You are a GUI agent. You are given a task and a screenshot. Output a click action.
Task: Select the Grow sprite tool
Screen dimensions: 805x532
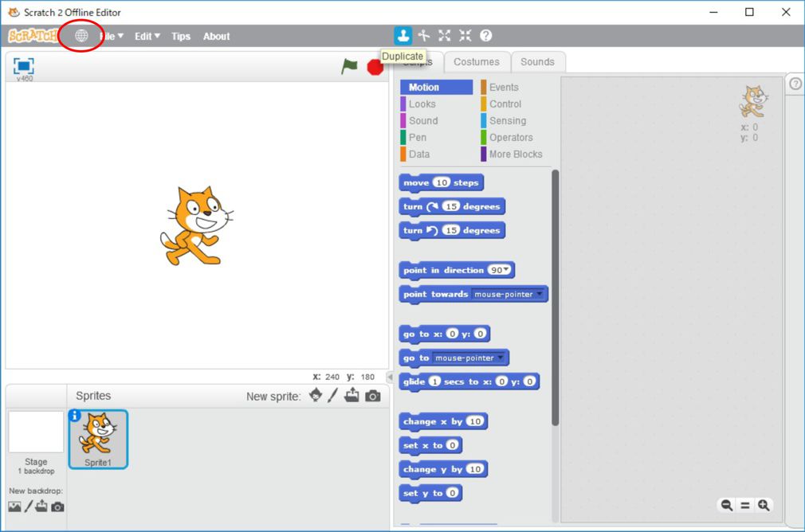(445, 35)
